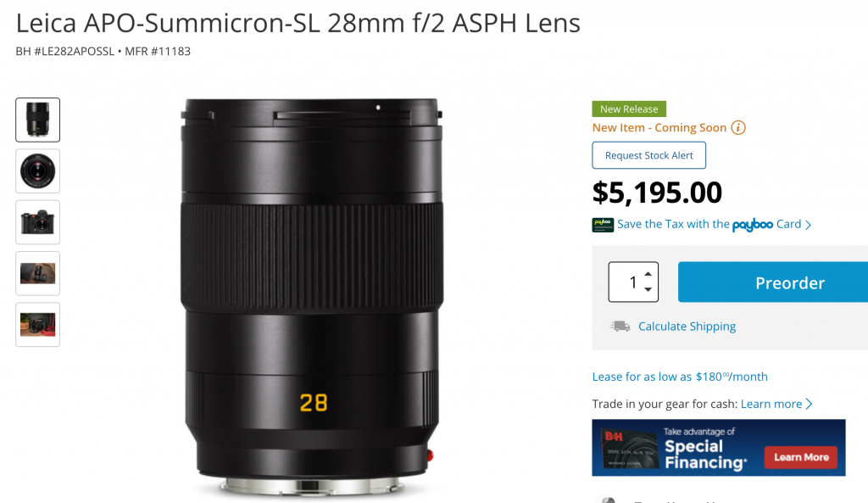868x503 pixels.
Task: Open the Calculate Shipping link
Action: [x=687, y=327]
